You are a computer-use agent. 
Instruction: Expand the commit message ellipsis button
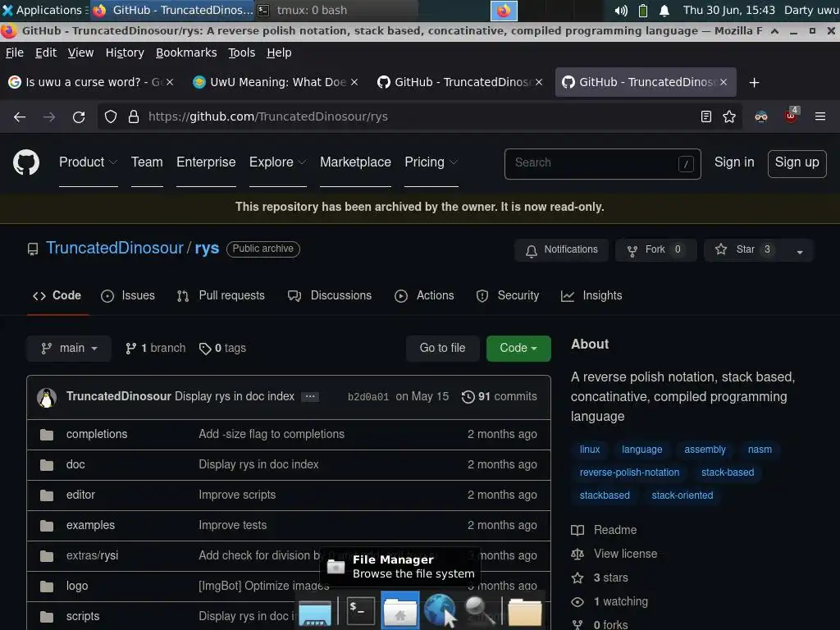pyautogui.click(x=309, y=397)
